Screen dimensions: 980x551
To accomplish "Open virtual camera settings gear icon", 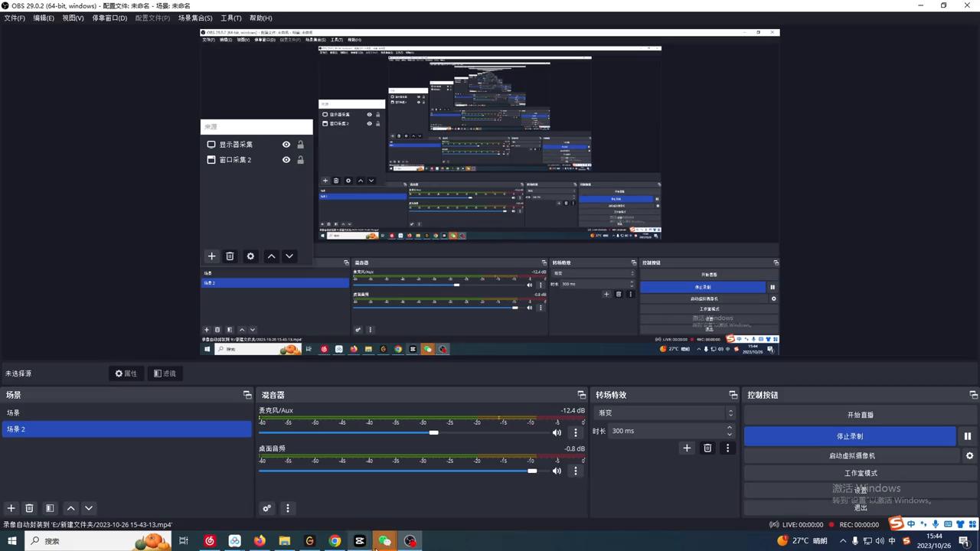I will [x=969, y=455].
